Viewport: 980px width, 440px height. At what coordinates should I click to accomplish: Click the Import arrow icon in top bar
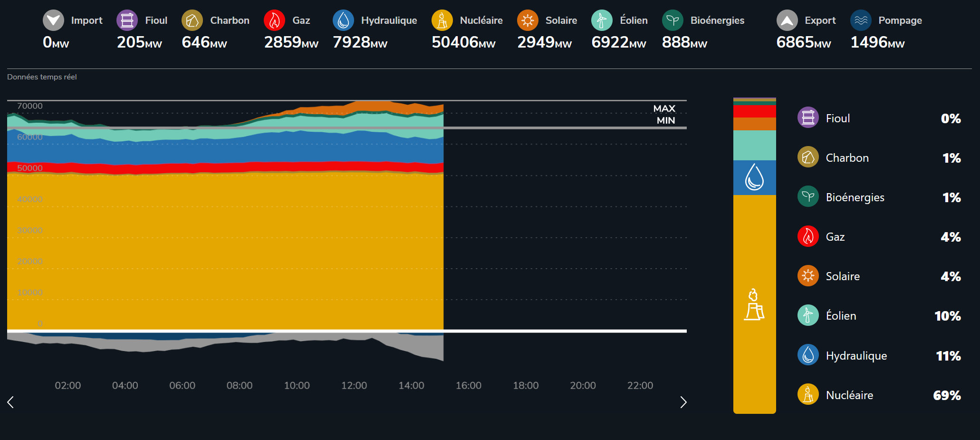pos(53,20)
